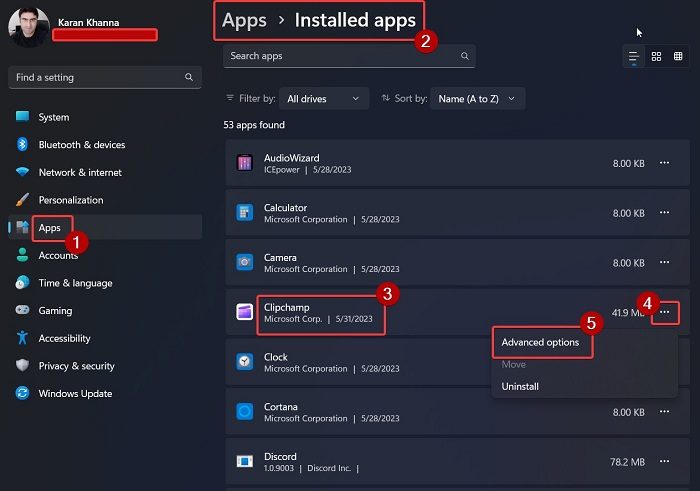Click the Clock app icon
This screenshot has width=700, height=491.
pyautogui.click(x=244, y=362)
